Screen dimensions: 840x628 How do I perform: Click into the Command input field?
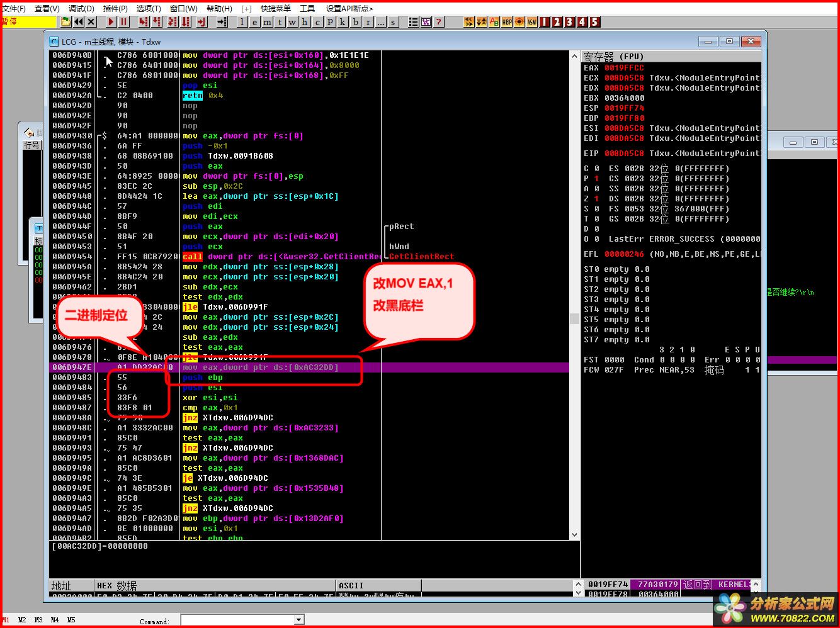click(238, 620)
